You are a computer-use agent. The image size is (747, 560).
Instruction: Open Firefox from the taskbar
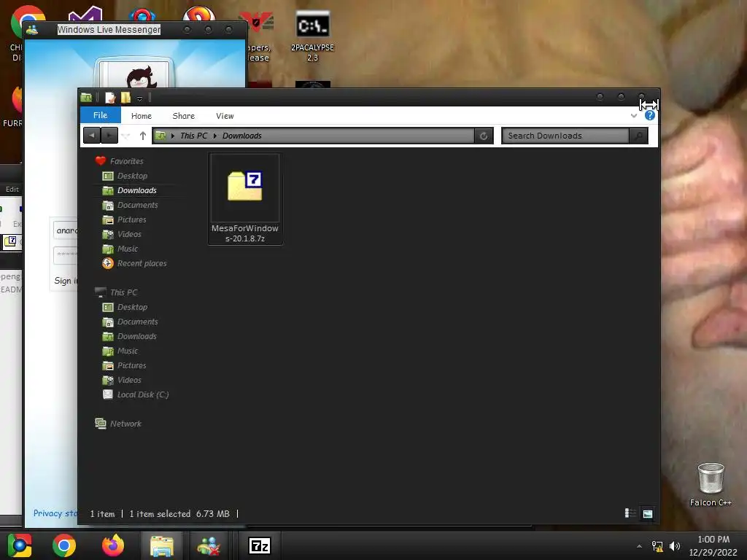pos(113,545)
